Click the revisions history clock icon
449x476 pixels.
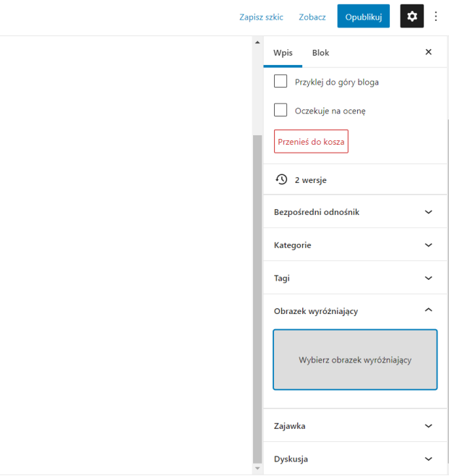coord(281,179)
